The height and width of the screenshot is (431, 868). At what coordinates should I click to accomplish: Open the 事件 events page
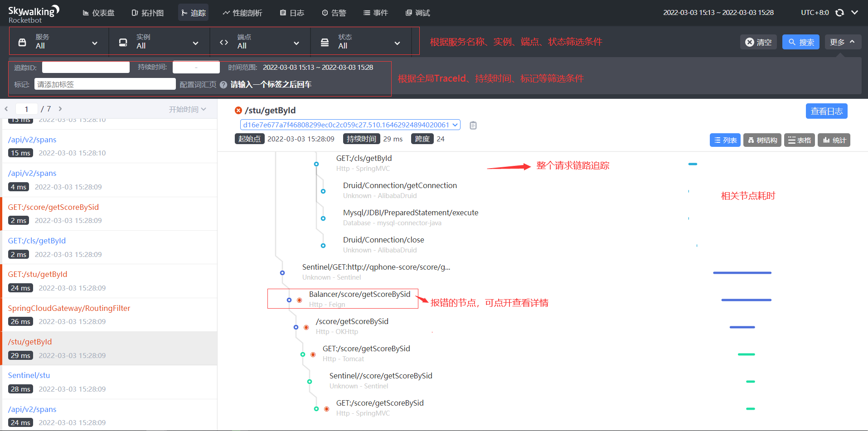376,13
